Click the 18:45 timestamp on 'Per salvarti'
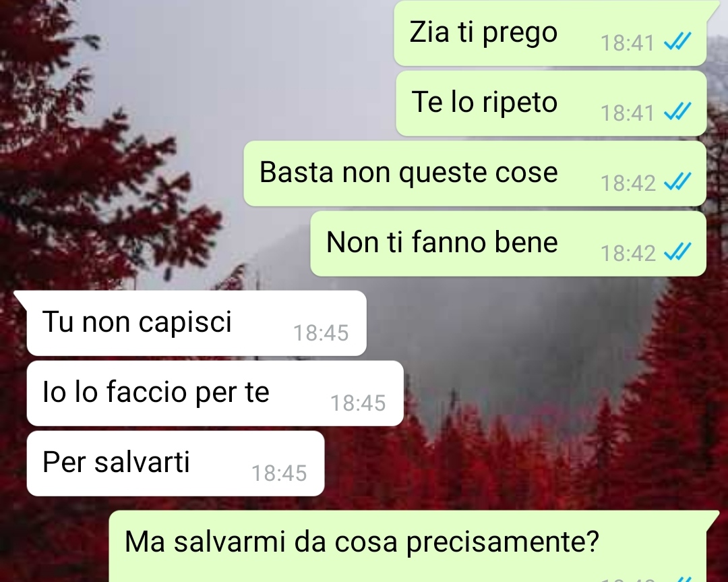 click(x=279, y=473)
